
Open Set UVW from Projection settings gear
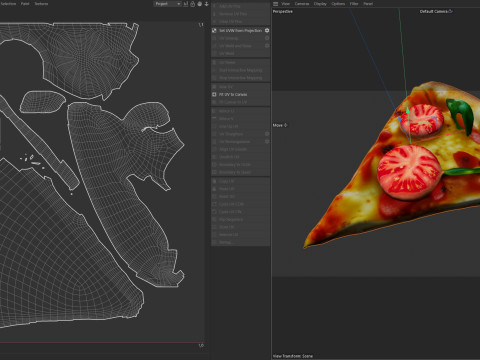267,30
